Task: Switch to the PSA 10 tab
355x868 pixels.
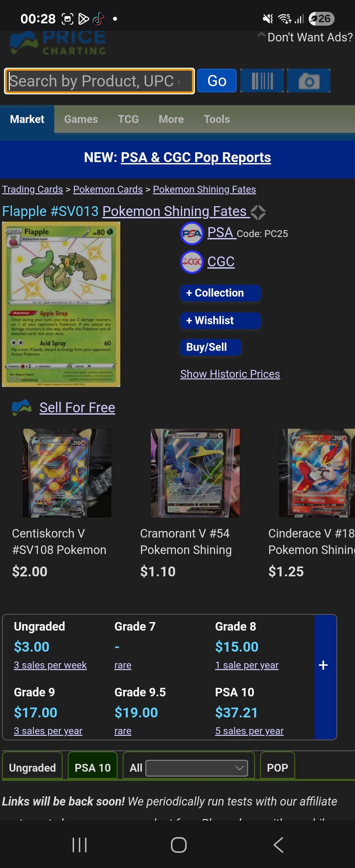Action: pos(93,768)
